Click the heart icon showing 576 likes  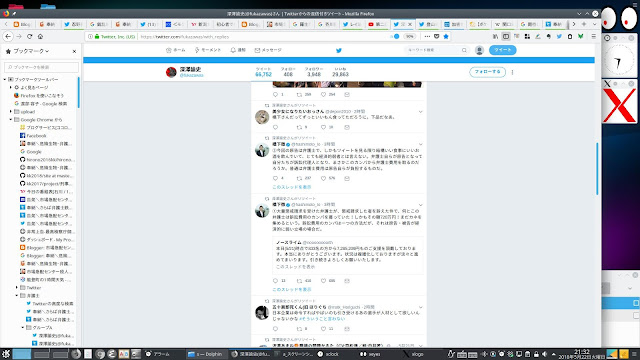coord(323,178)
